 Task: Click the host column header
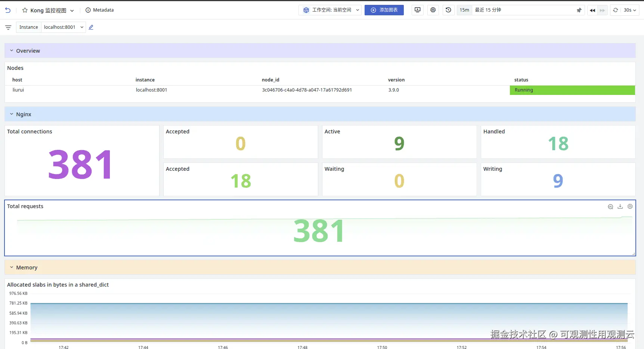tap(17, 80)
